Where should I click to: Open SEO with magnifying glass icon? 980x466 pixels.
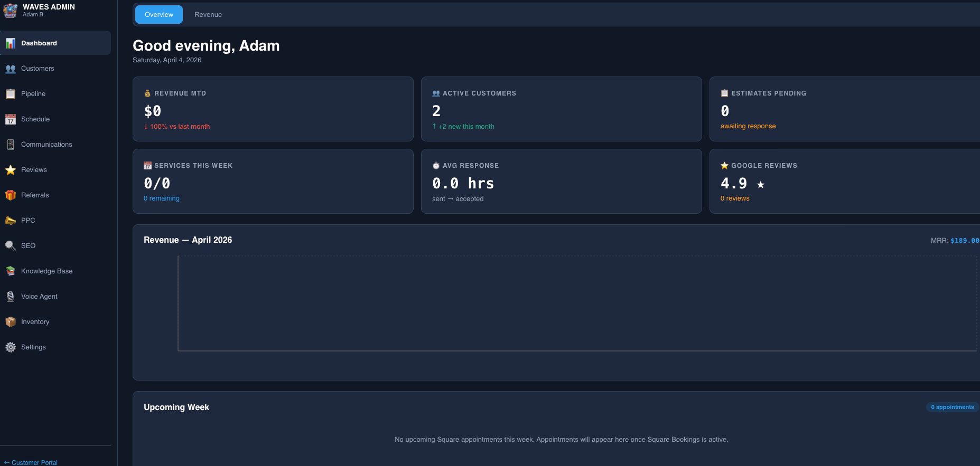[11, 246]
